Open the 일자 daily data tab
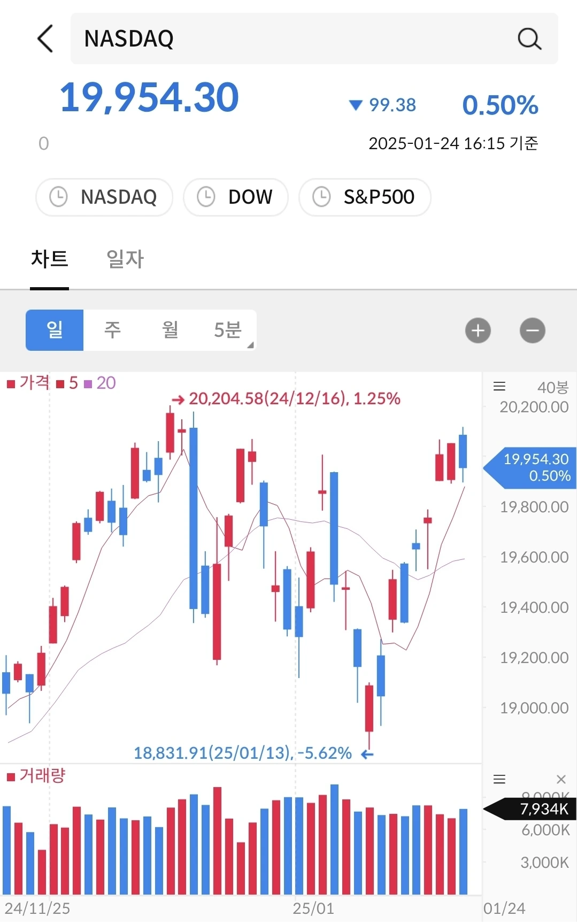The height and width of the screenshot is (924, 577). click(x=125, y=259)
